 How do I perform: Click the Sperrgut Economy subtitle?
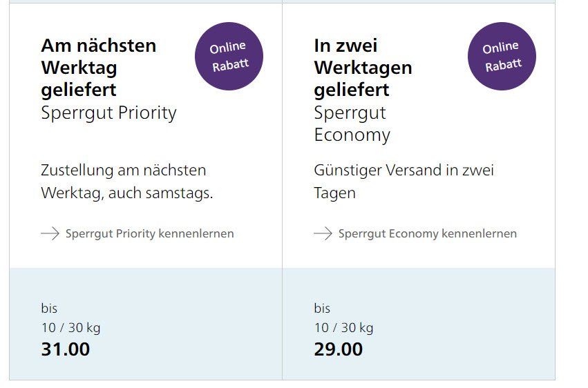click(352, 124)
